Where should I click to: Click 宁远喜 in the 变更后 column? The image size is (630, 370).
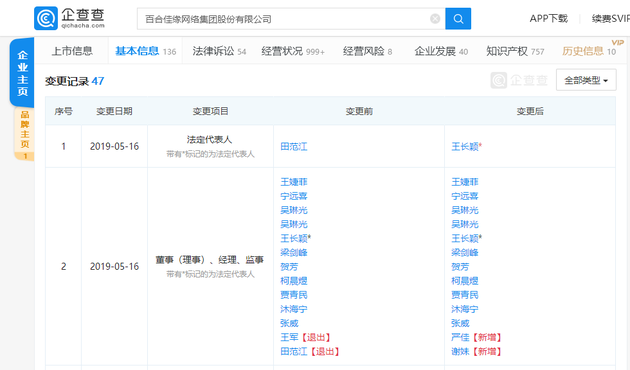tap(464, 196)
